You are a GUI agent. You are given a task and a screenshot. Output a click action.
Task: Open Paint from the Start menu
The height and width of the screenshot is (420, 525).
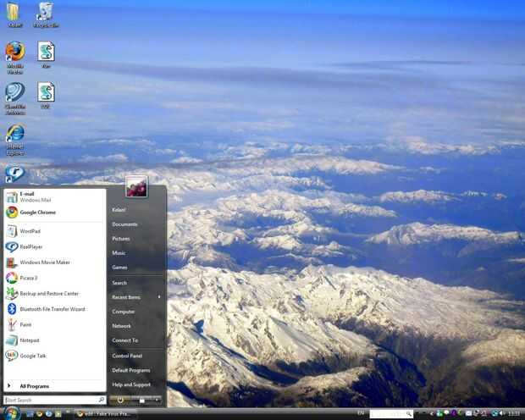coord(54,324)
